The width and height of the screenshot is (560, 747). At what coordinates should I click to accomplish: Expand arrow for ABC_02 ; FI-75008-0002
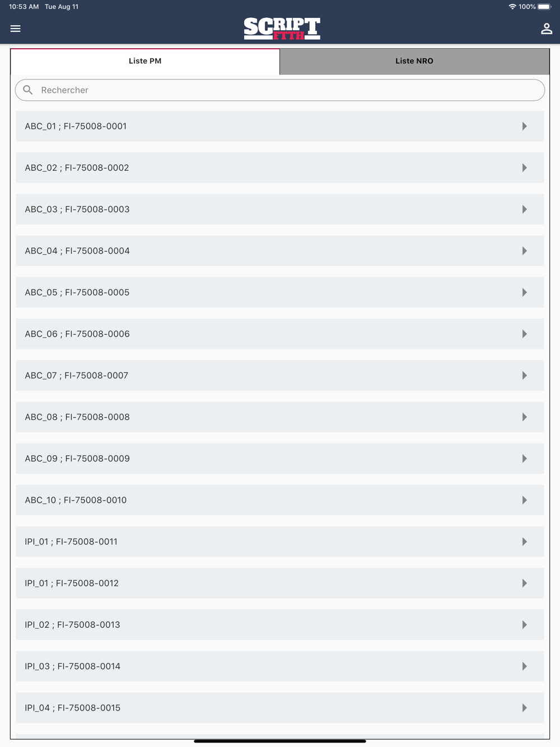coord(525,167)
